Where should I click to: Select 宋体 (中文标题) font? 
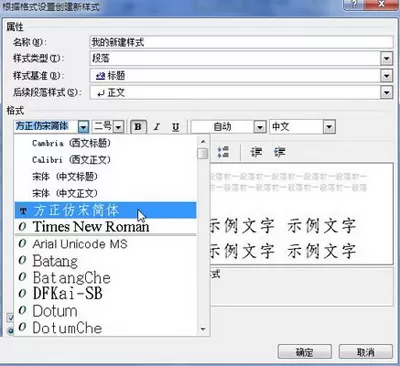point(105,177)
